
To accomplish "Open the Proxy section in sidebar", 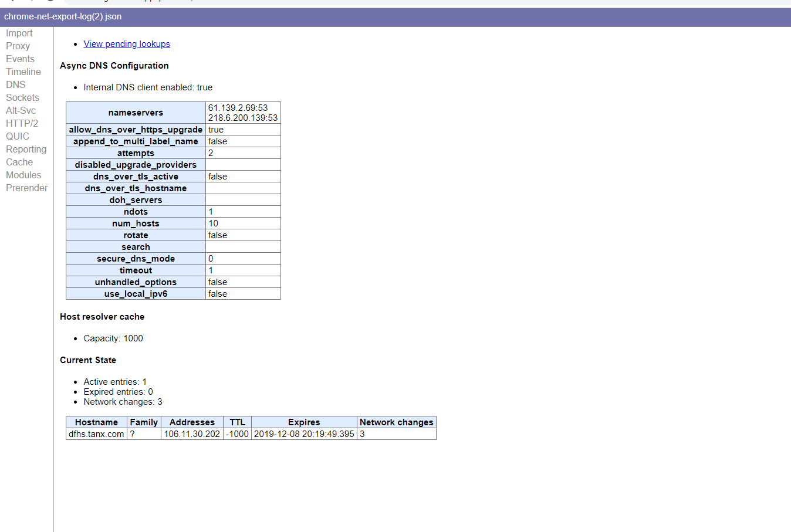I will coord(18,46).
